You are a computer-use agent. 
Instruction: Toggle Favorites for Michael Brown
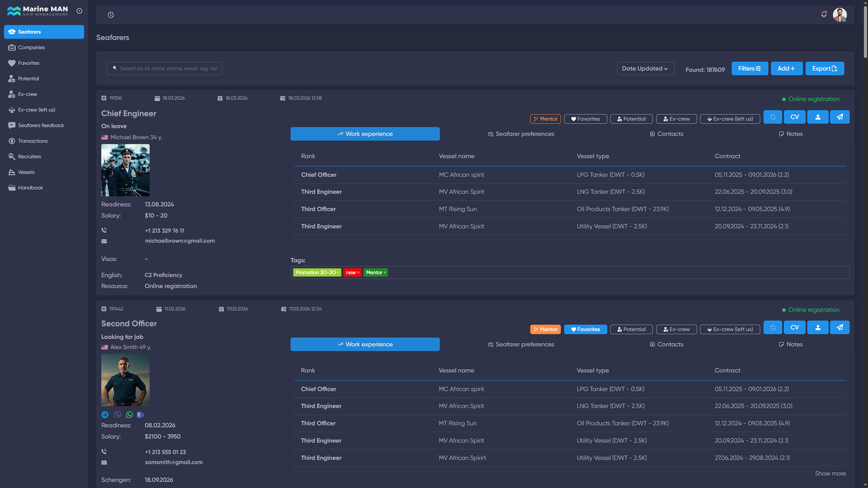[585, 119]
